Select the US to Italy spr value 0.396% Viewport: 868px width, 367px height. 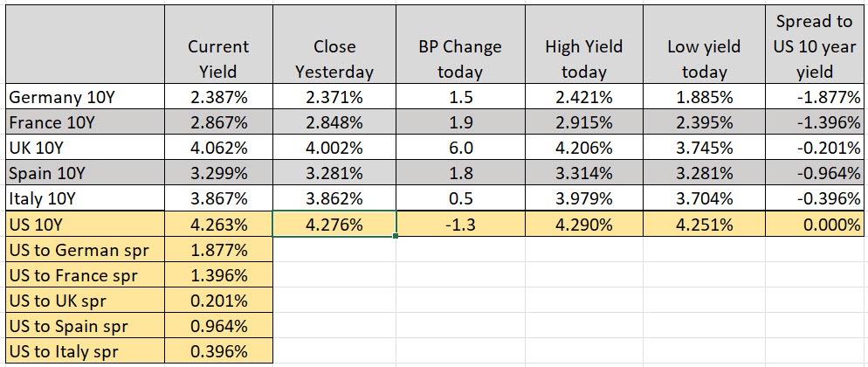click(218, 352)
